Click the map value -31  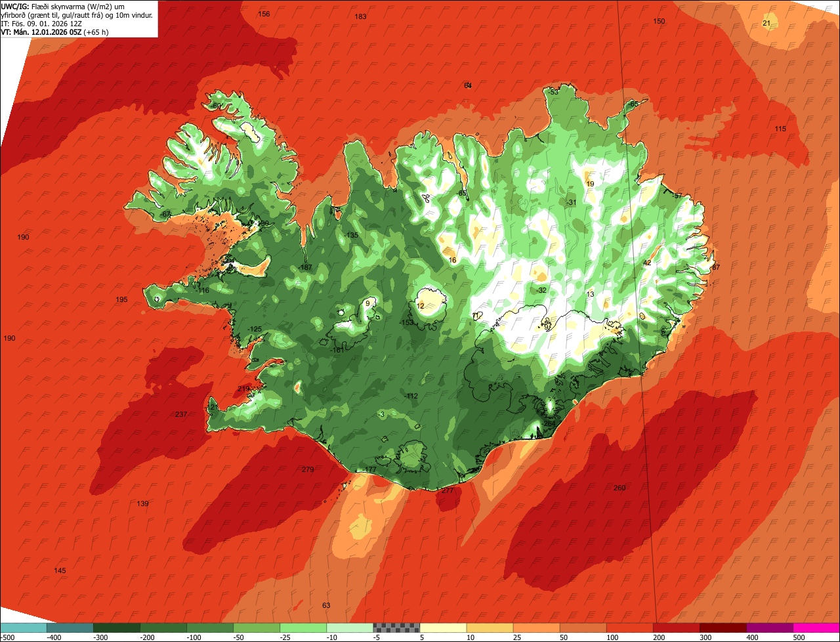572,202
